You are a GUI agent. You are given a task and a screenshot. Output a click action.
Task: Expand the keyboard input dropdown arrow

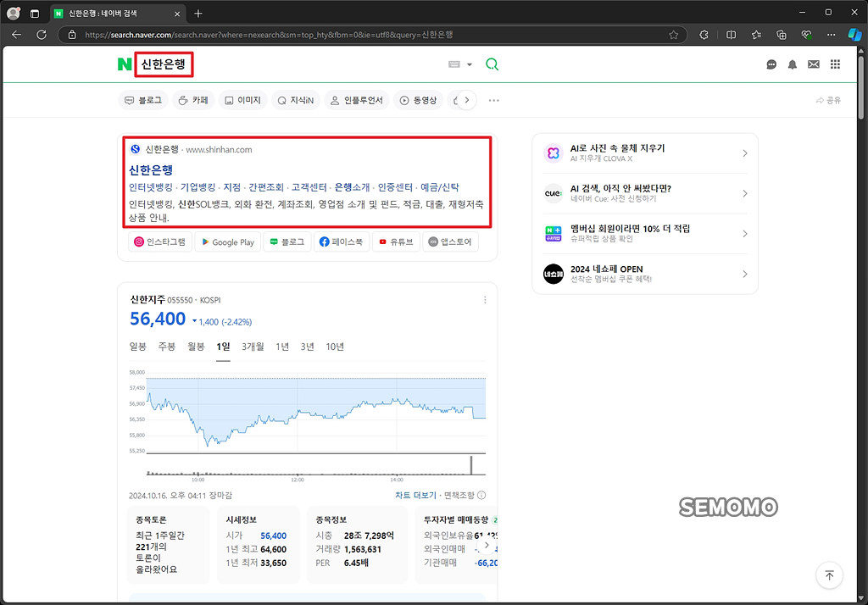(x=470, y=64)
